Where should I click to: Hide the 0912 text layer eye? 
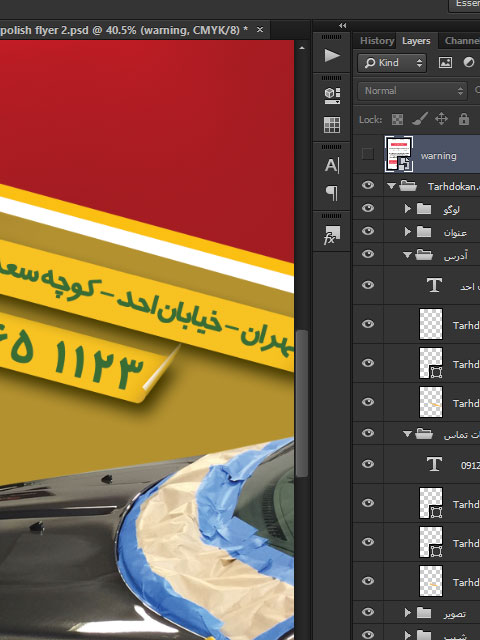pos(368,464)
